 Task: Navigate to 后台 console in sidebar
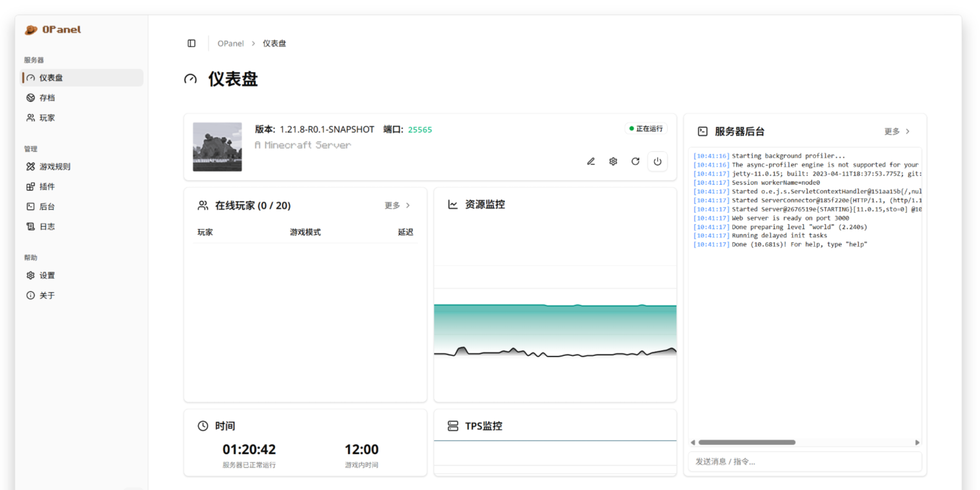[x=47, y=207]
